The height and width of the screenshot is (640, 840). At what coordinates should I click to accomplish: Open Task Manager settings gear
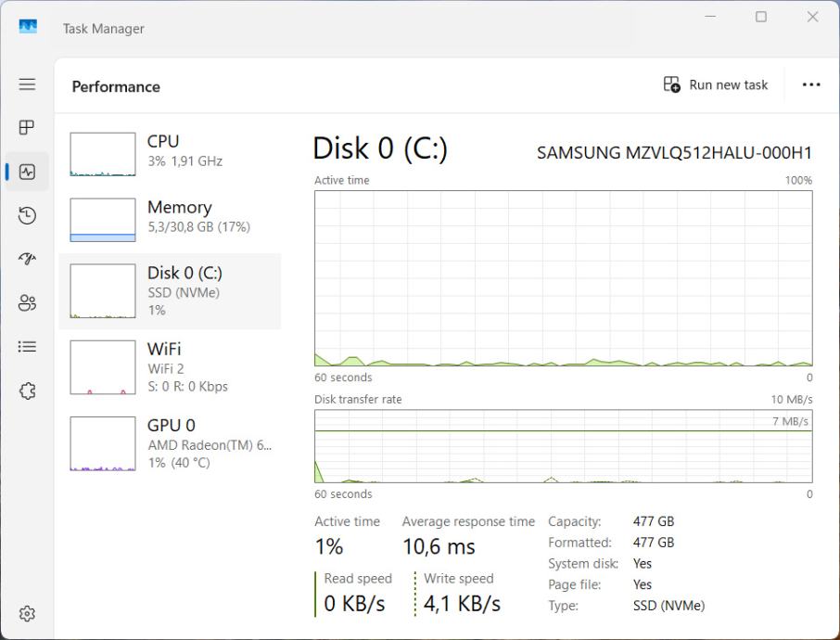click(x=27, y=613)
